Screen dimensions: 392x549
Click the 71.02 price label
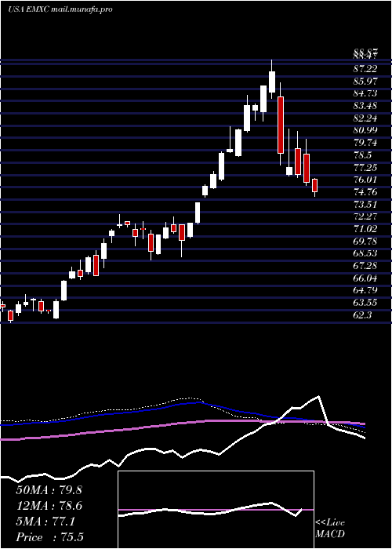(367, 229)
